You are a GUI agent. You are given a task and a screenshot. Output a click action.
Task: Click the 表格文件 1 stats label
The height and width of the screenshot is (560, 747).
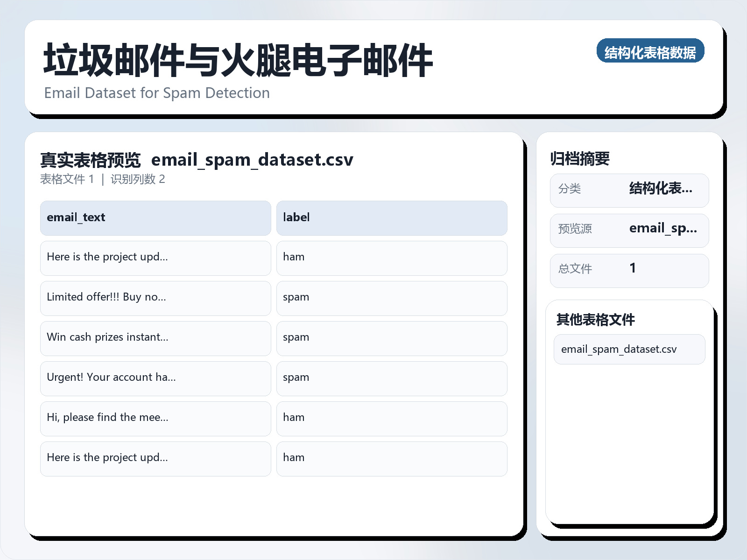pos(67,179)
